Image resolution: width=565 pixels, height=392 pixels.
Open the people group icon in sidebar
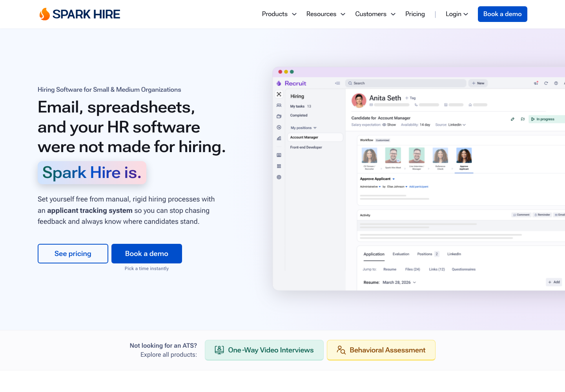coord(279,105)
